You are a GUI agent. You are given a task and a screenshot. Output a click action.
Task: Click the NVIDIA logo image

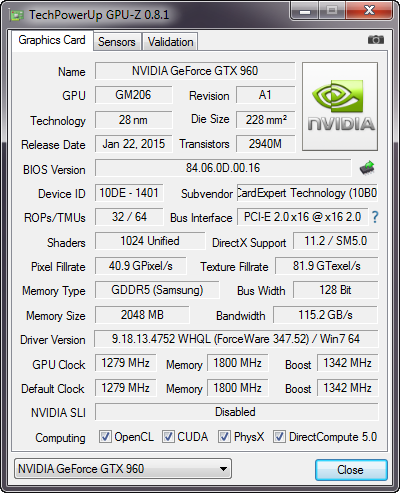(340, 106)
